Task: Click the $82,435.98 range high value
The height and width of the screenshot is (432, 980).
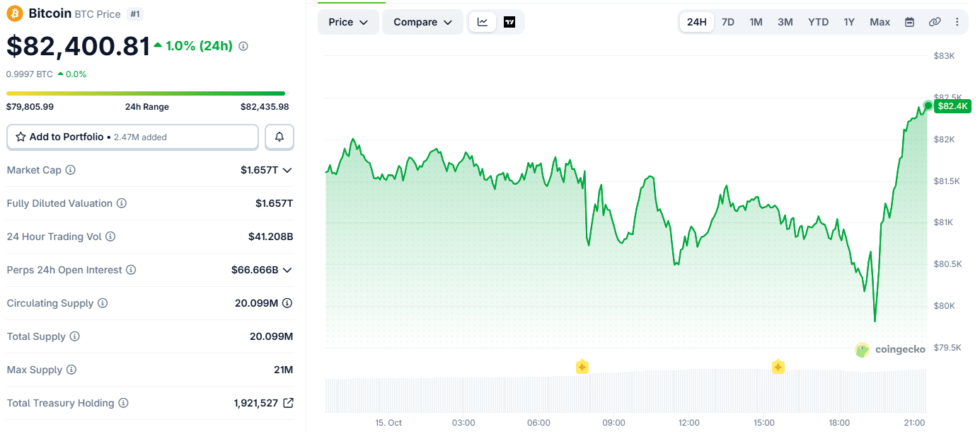Action: point(265,107)
